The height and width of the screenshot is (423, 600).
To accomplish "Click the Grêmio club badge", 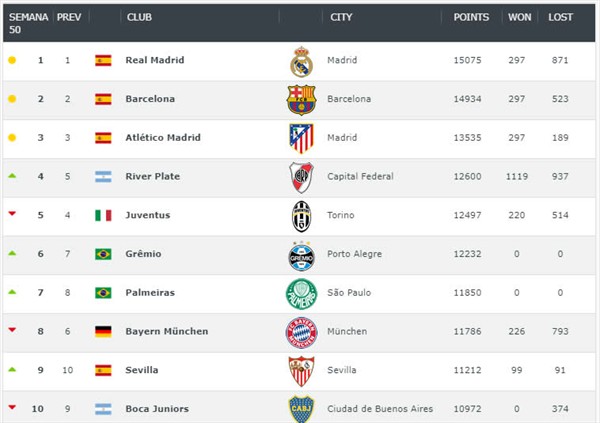I will click(x=302, y=256).
